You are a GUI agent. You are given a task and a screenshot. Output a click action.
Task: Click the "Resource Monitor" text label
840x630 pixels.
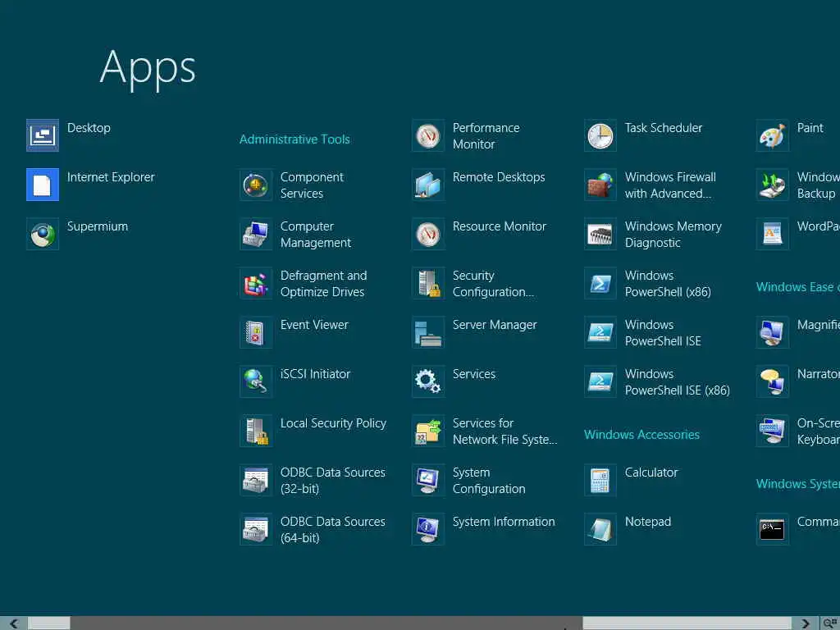[500, 226]
